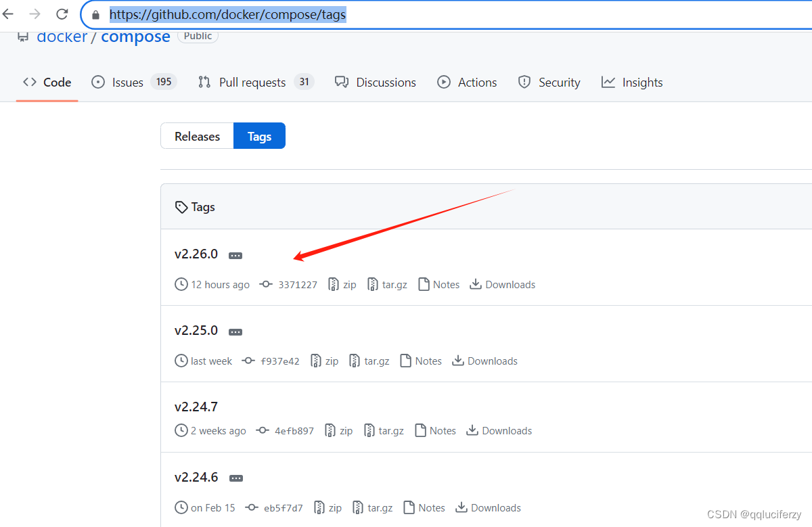Click the commit icon before eb5f7d7

pos(252,508)
